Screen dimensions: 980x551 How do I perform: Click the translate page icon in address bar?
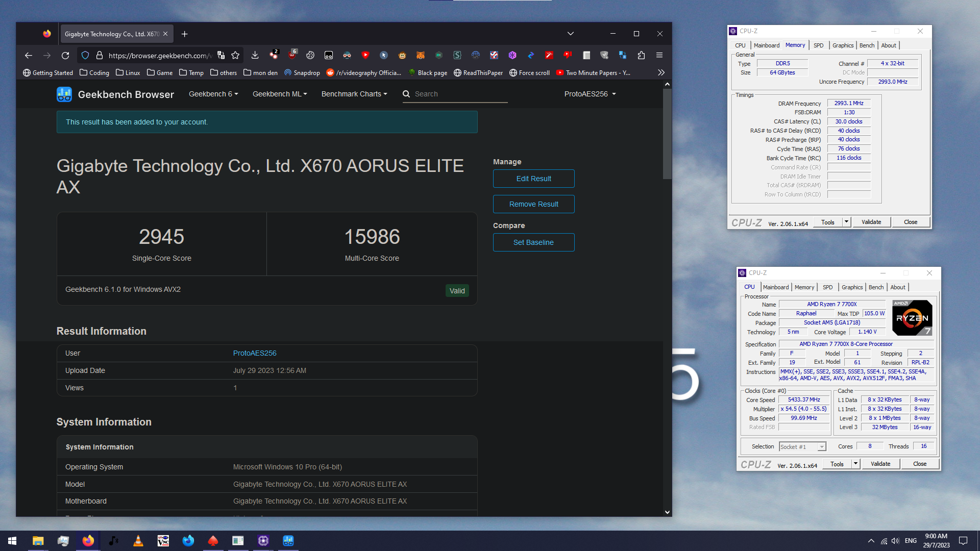pyautogui.click(x=221, y=56)
